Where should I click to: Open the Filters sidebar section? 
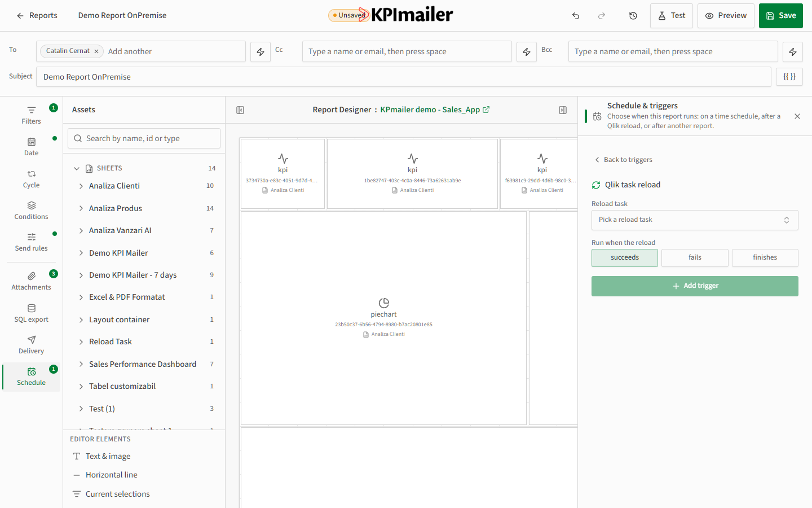[x=32, y=115]
